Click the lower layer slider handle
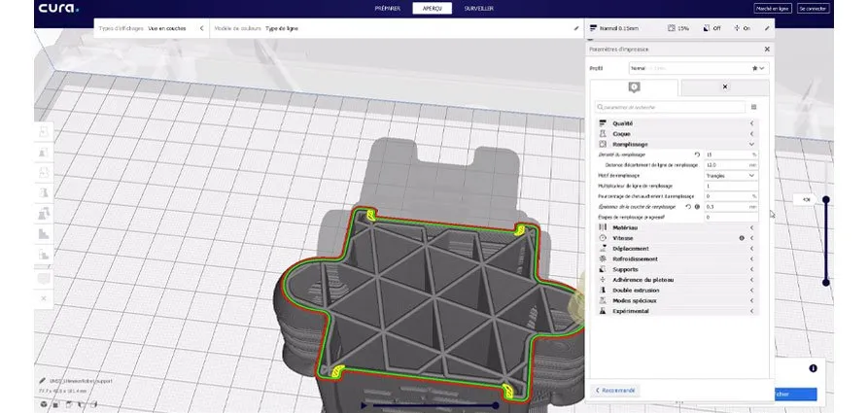 tap(826, 283)
